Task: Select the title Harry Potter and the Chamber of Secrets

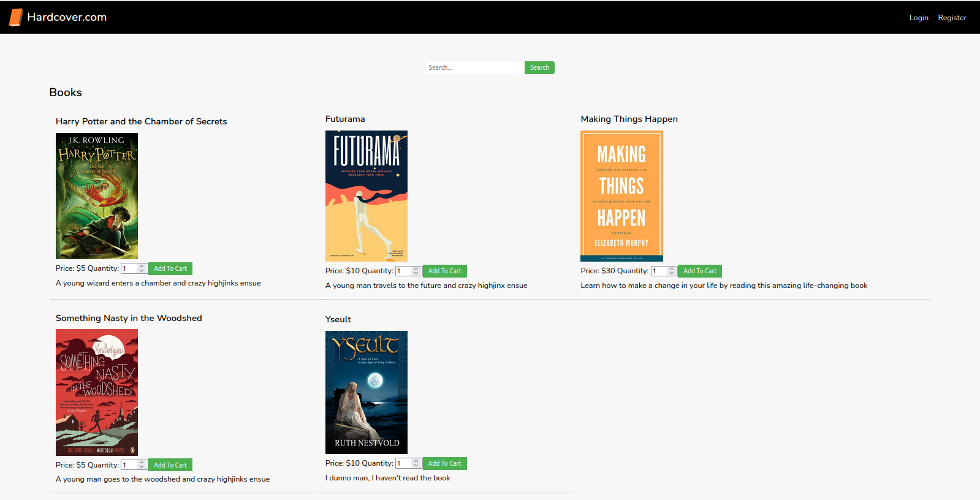Action: click(x=142, y=121)
